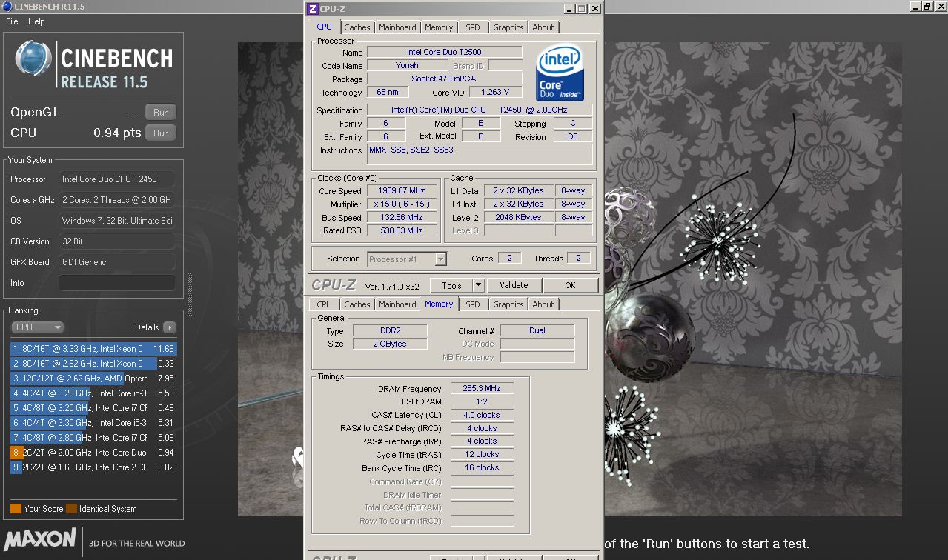This screenshot has width=948, height=560.
Task: Click the DRAM Frequency value 265.3 MHz
Action: pyautogui.click(x=482, y=389)
